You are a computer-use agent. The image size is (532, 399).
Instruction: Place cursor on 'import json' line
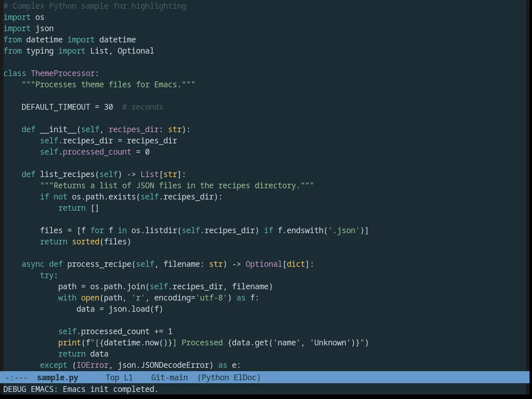pyautogui.click(x=28, y=28)
